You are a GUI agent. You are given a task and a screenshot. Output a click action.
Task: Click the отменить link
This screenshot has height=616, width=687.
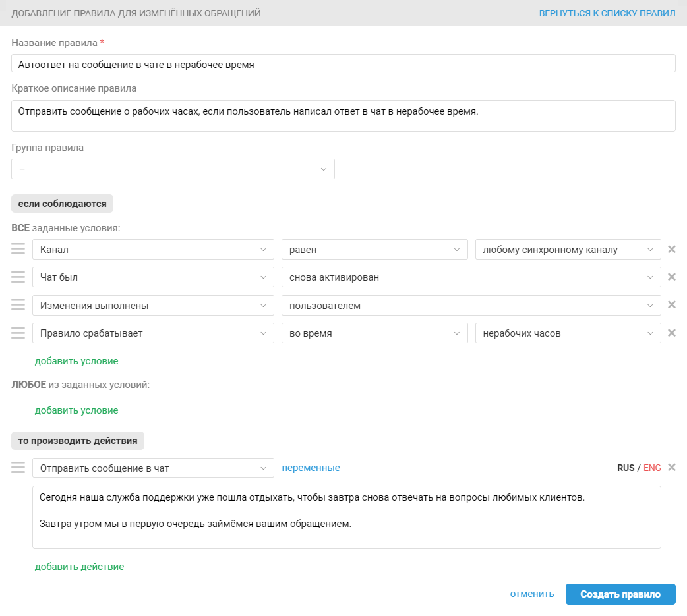[x=531, y=594]
